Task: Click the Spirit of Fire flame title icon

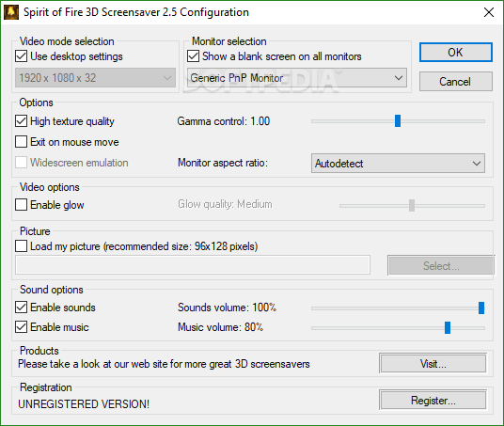Action: 11,12
